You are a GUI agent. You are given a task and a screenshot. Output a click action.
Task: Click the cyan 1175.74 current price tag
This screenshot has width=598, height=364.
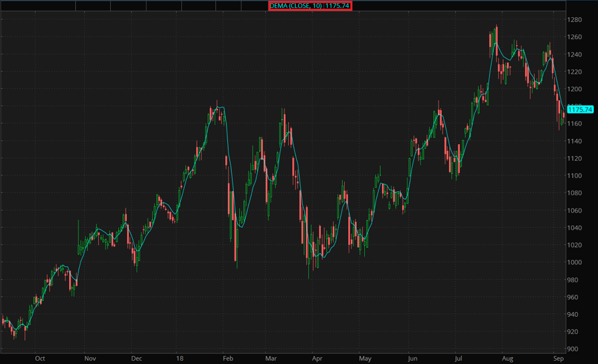(x=580, y=110)
